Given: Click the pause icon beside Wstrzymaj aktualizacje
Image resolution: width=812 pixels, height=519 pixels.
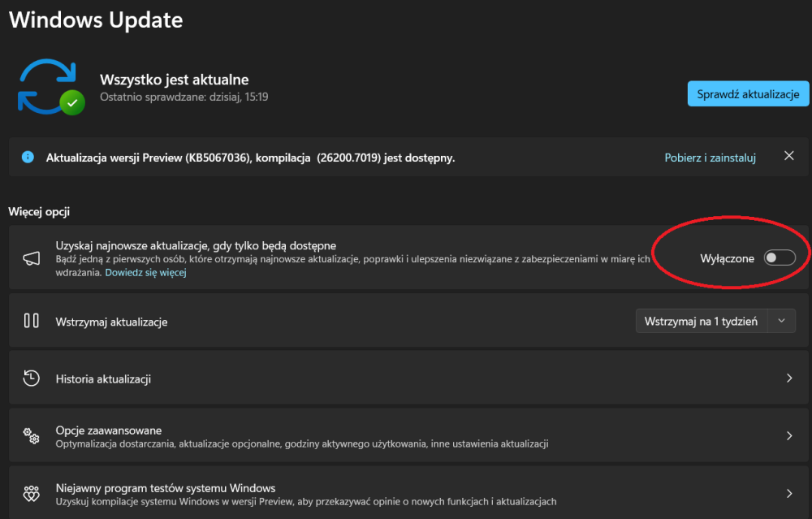Looking at the screenshot, I should [x=31, y=319].
